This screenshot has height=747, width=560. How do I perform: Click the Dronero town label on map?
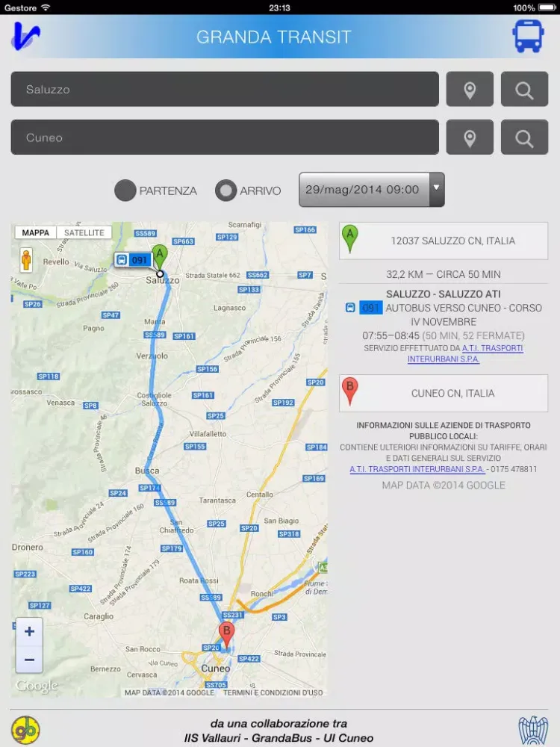[x=28, y=548]
